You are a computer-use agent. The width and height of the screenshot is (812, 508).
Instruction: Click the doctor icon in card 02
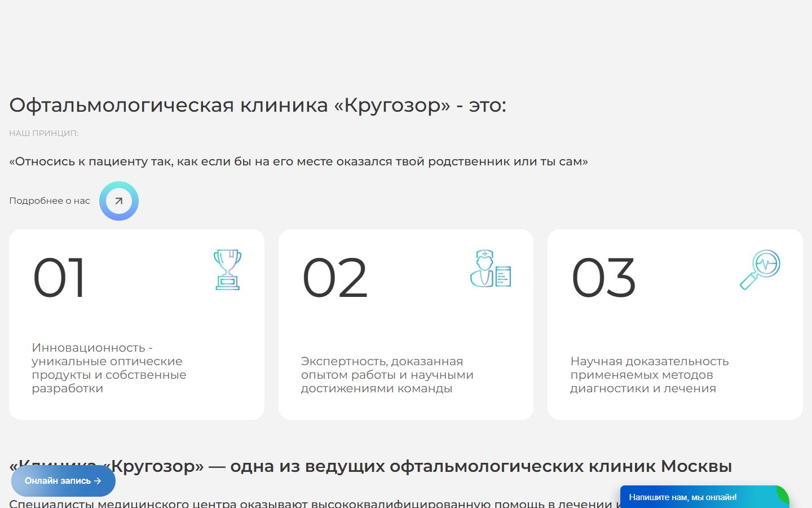[x=491, y=269]
